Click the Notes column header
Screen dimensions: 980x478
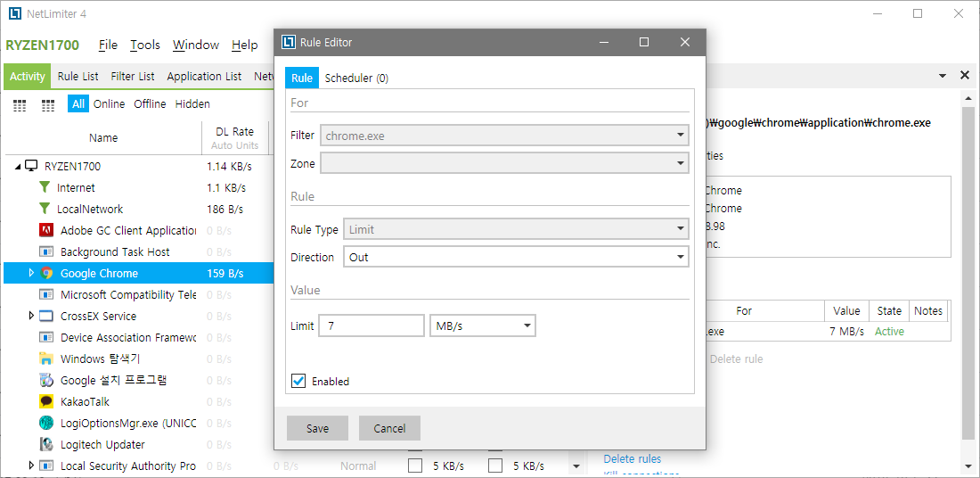927,311
